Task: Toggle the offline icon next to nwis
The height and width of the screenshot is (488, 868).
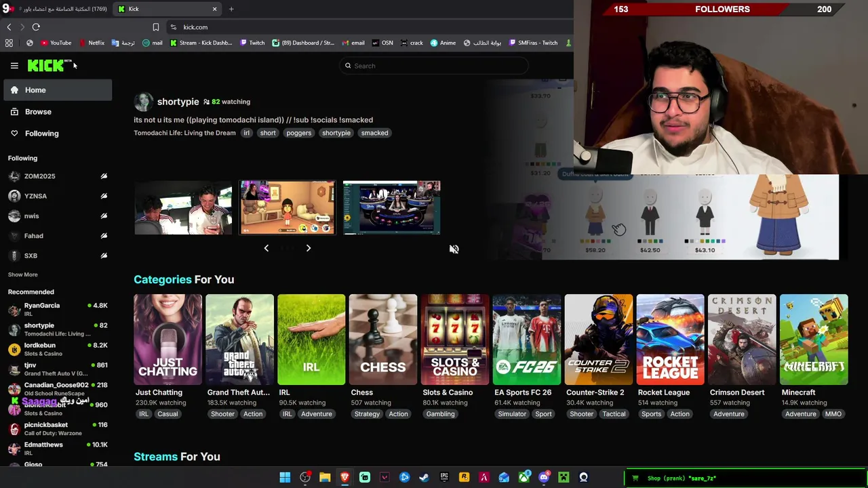Action: click(104, 216)
